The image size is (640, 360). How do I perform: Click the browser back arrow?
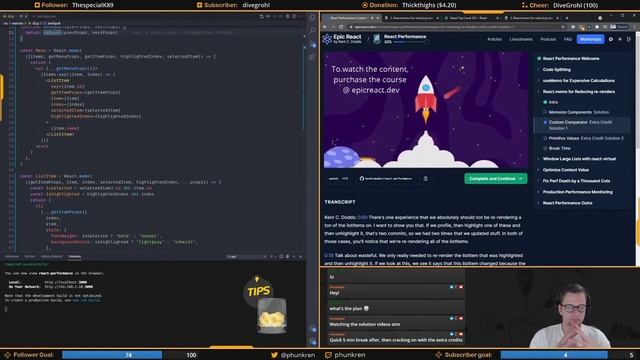(x=325, y=27)
